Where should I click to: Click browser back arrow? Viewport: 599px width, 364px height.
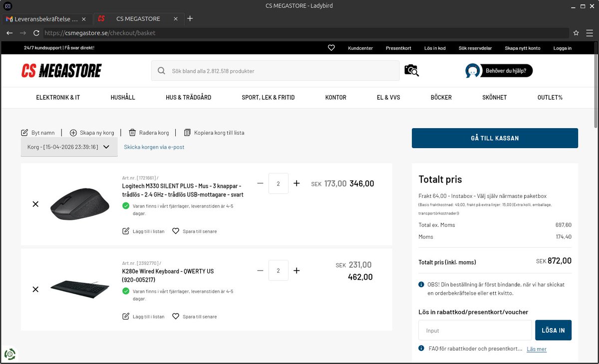[9, 33]
